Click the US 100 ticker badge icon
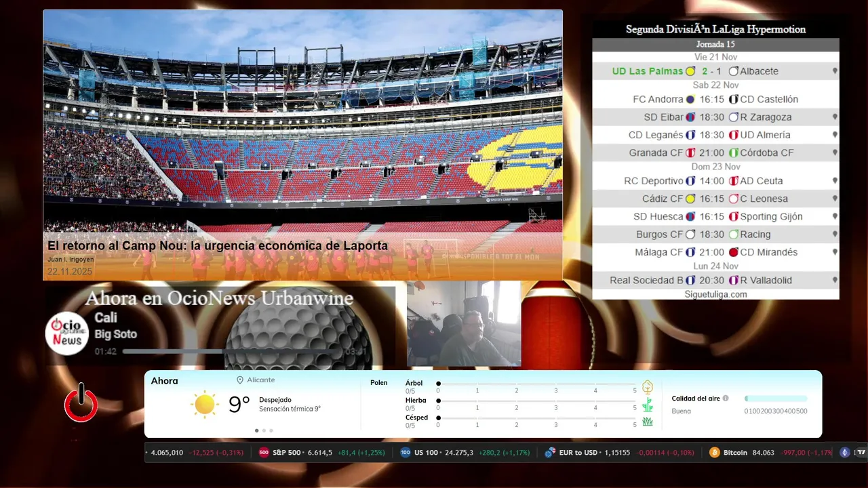The width and height of the screenshot is (868, 488). point(406,453)
